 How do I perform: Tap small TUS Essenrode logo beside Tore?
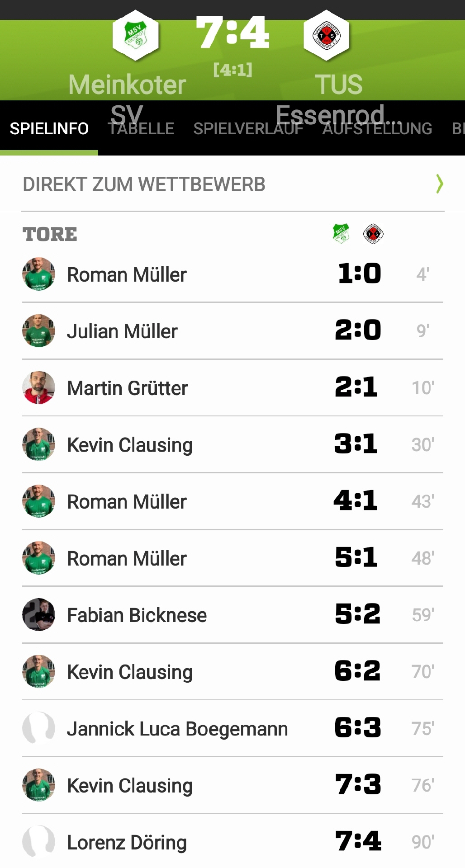(373, 233)
